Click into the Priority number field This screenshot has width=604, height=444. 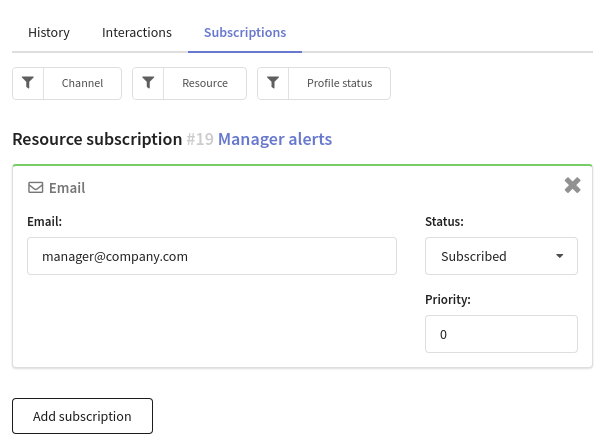(x=501, y=334)
